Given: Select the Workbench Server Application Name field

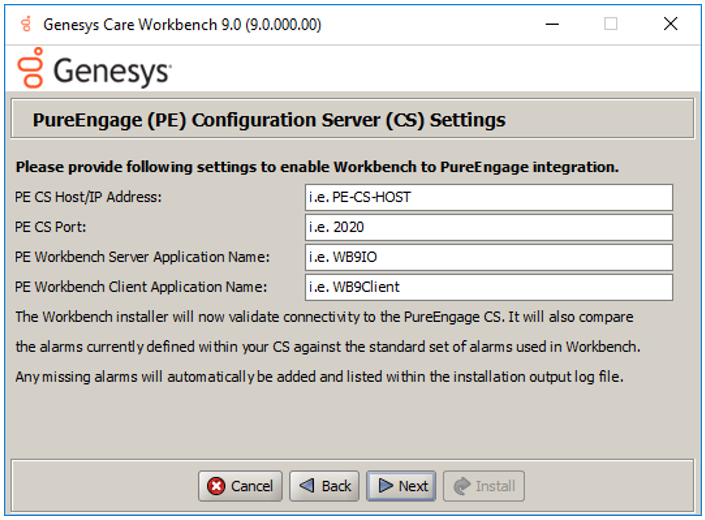Looking at the screenshot, I should (x=488, y=257).
